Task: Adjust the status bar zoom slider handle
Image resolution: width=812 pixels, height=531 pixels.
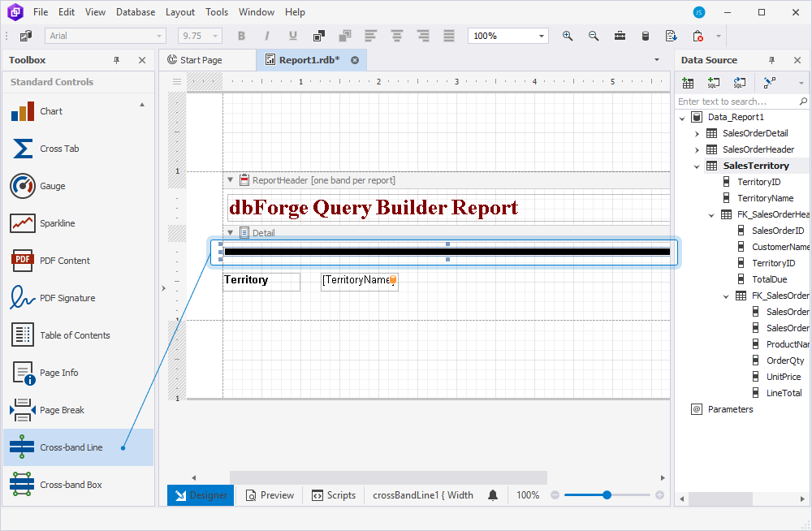Action: (607, 495)
